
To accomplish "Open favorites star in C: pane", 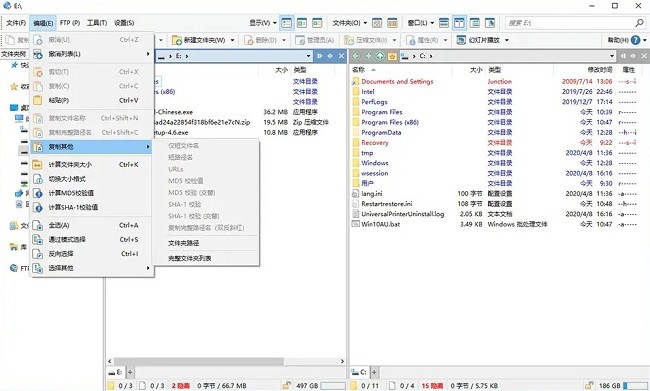I will [392, 56].
